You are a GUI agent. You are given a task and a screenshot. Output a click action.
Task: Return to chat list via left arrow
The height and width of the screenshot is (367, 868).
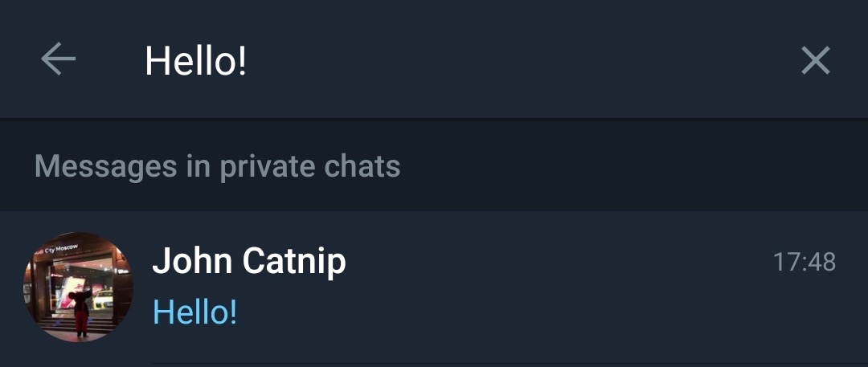(58, 59)
